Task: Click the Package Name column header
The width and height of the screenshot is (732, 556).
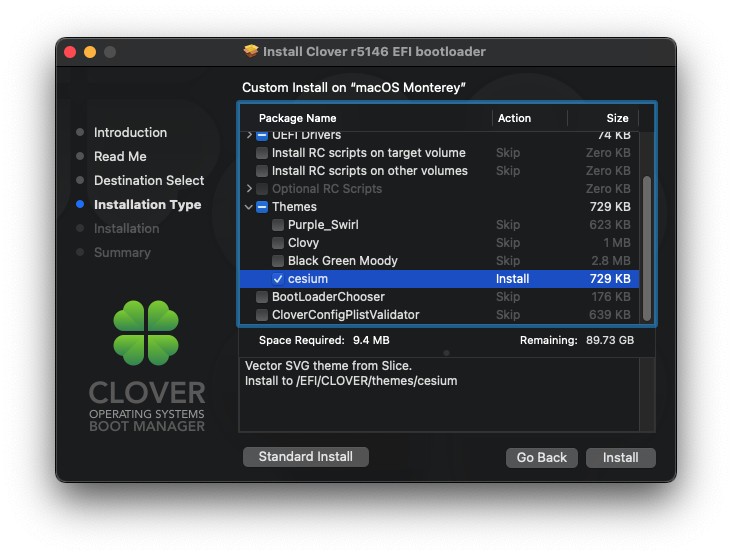Action: 297,118
